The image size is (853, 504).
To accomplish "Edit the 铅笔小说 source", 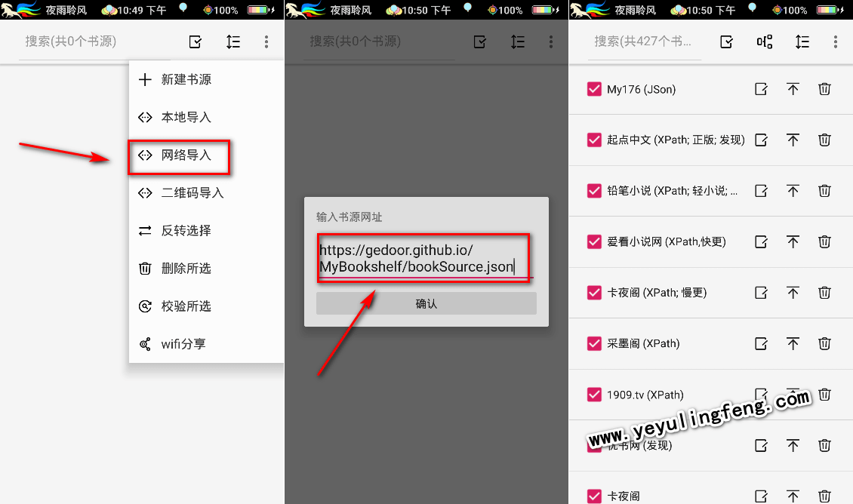I will [762, 191].
